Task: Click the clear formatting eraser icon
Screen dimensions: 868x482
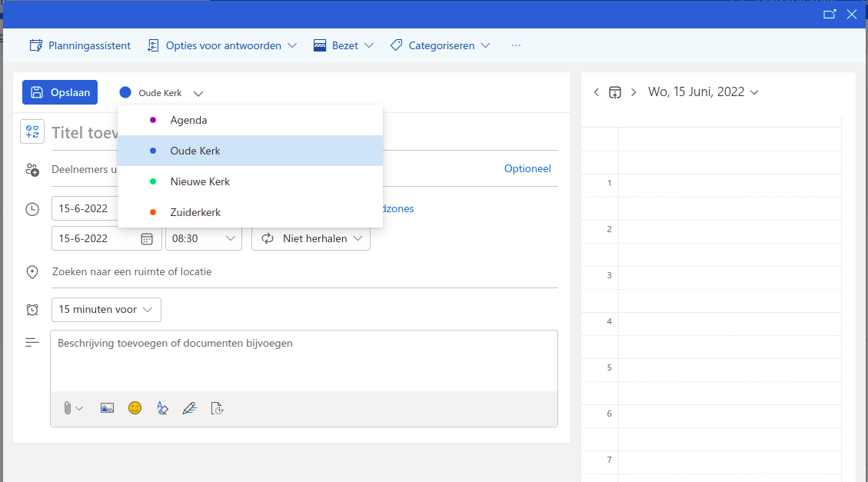Action: 162,408
